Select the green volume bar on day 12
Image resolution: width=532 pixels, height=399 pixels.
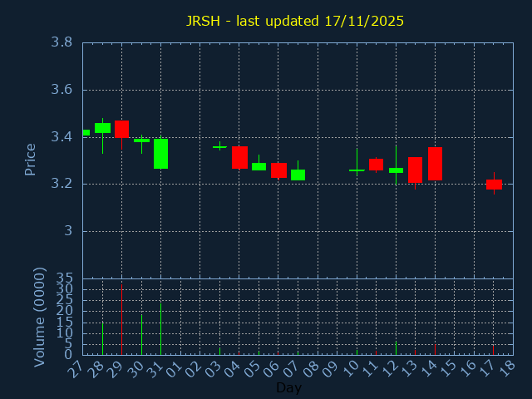(x=396, y=348)
